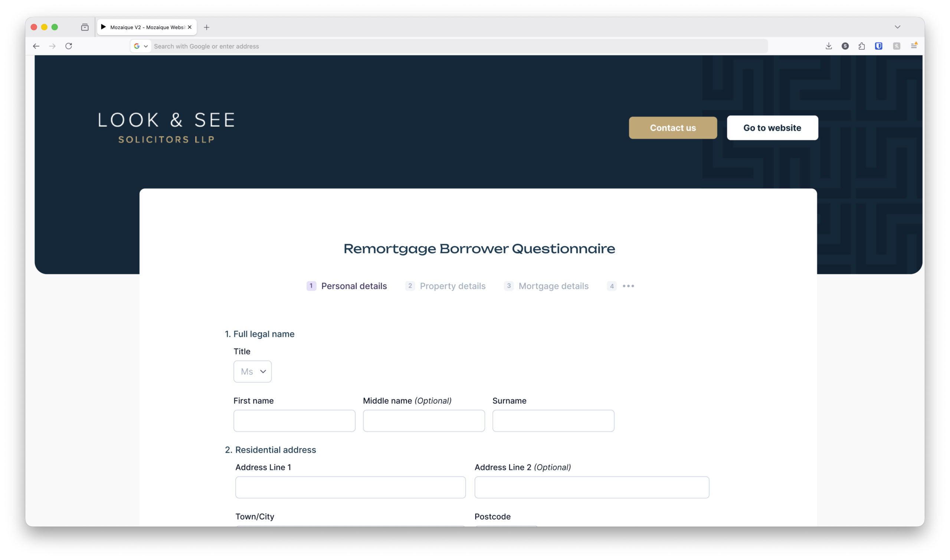Image resolution: width=950 pixels, height=560 pixels.
Task: Focus the First name input field
Action: (294, 421)
